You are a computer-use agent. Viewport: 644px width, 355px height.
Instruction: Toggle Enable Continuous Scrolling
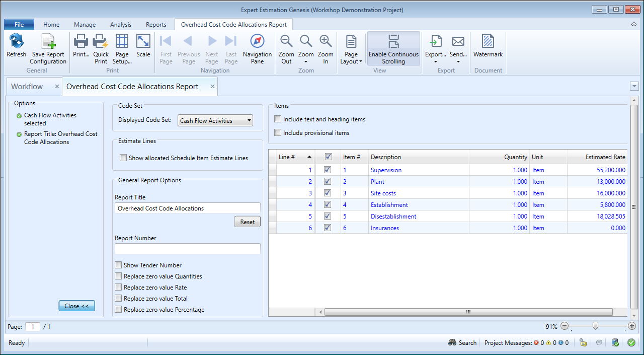tap(393, 49)
